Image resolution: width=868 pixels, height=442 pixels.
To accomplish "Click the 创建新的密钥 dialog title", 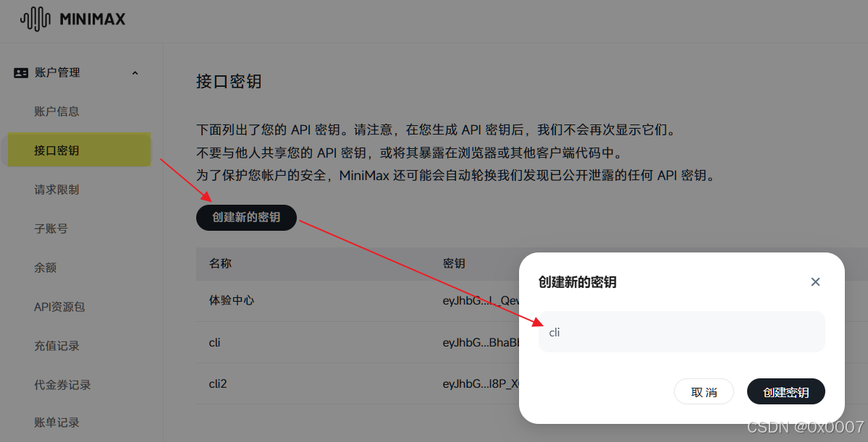I will [577, 282].
